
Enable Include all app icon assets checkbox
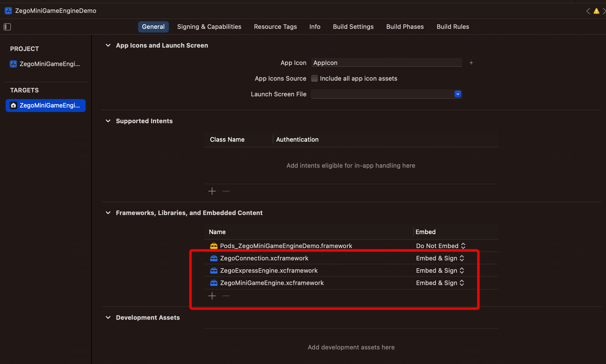314,78
